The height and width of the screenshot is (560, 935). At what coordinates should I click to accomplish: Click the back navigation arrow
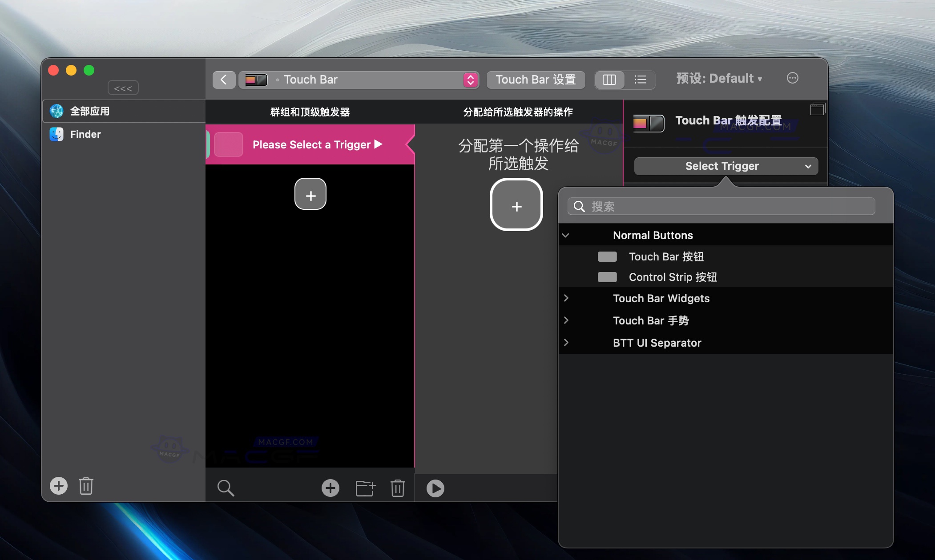[224, 79]
